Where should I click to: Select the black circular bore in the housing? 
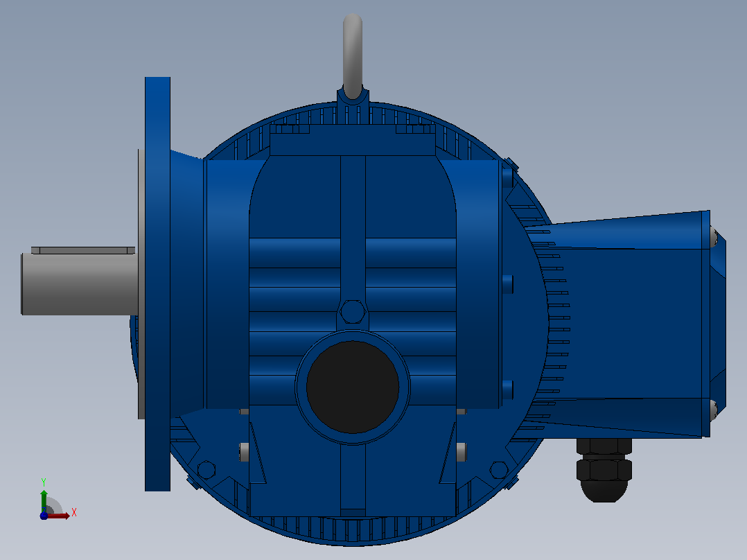353,387
